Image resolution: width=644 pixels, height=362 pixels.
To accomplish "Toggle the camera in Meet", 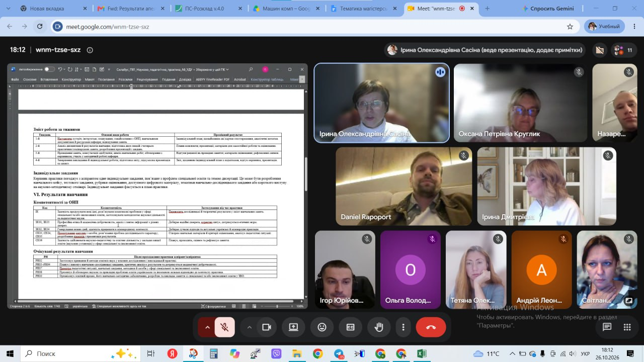I will (267, 327).
